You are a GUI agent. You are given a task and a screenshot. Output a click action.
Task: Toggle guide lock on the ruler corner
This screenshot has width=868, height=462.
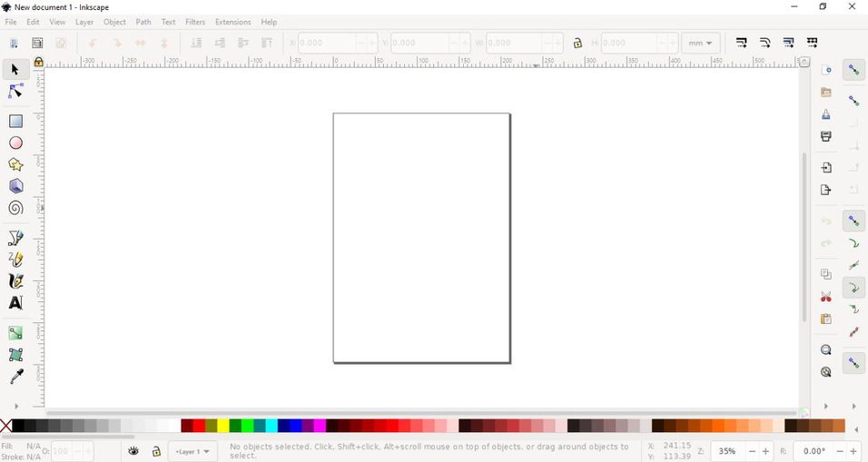click(x=38, y=62)
